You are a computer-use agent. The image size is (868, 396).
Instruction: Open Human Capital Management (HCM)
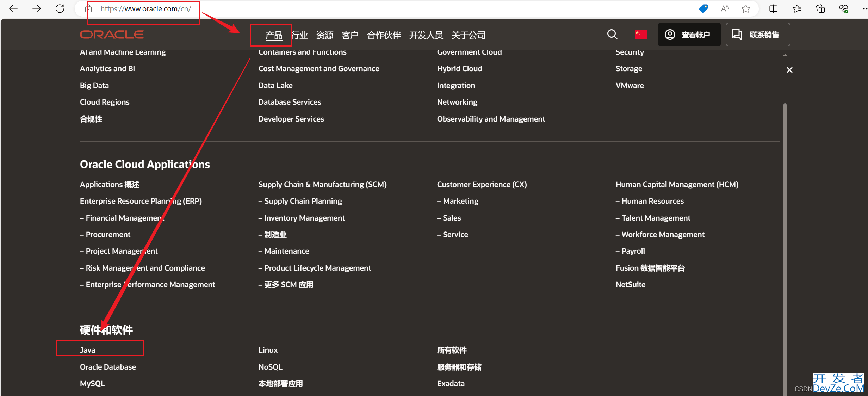pyautogui.click(x=677, y=185)
